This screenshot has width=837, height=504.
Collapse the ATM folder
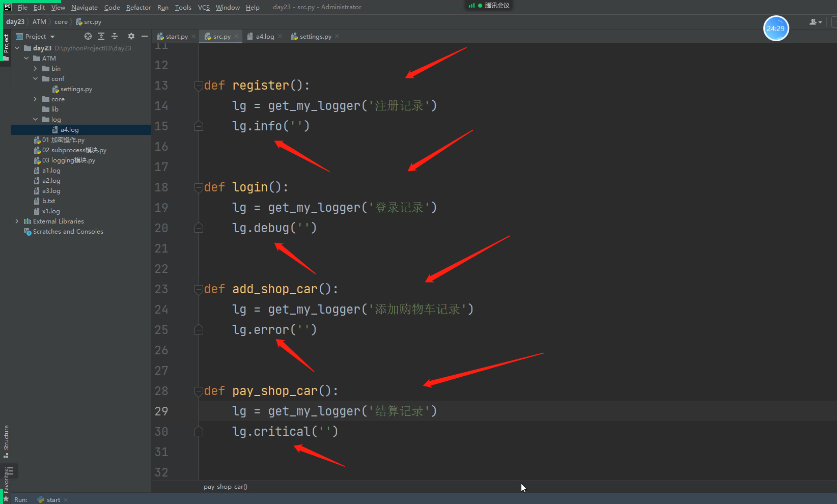[x=26, y=59]
